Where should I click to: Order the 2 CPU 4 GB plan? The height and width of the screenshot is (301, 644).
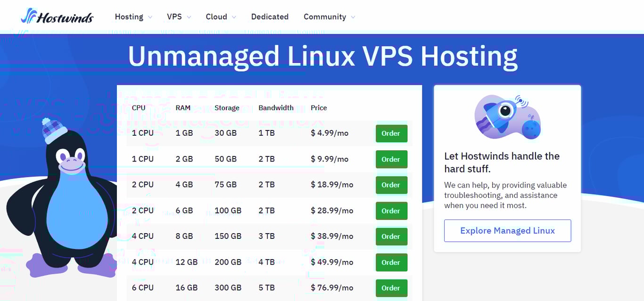pyautogui.click(x=391, y=185)
